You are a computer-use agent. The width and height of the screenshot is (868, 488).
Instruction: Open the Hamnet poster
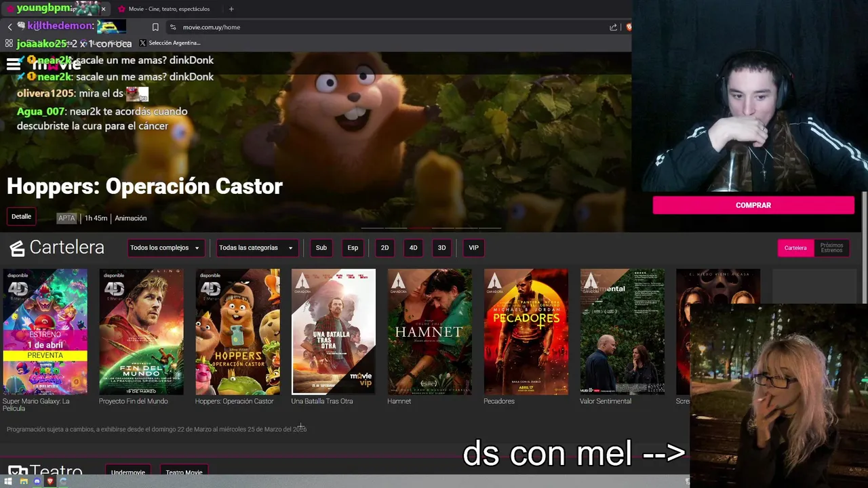point(430,331)
